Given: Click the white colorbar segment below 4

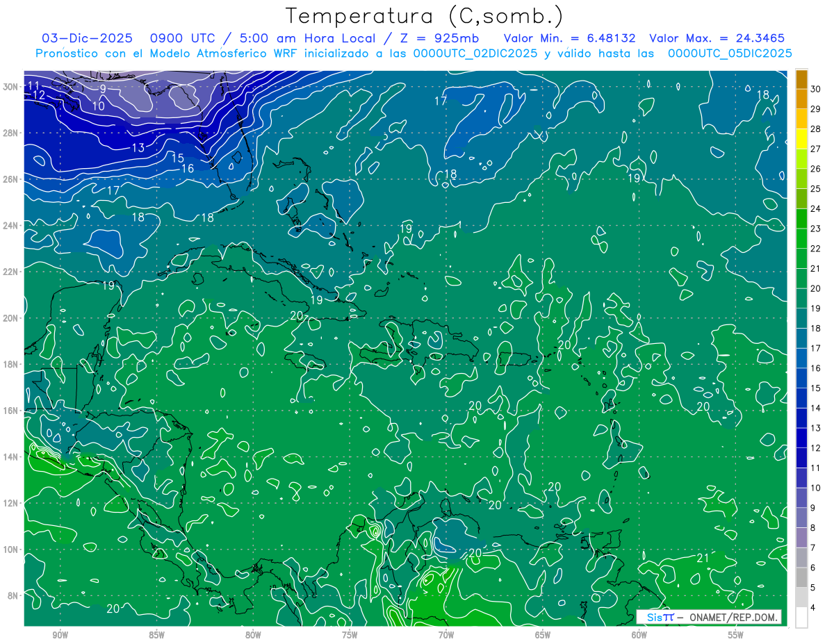Looking at the screenshot, I should pos(802,618).
